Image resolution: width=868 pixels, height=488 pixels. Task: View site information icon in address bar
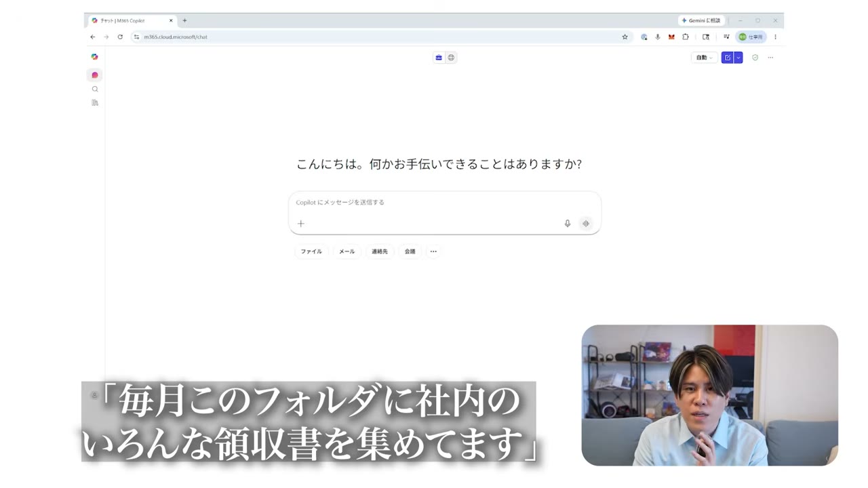pyautogui.click(x=136, y=37)
